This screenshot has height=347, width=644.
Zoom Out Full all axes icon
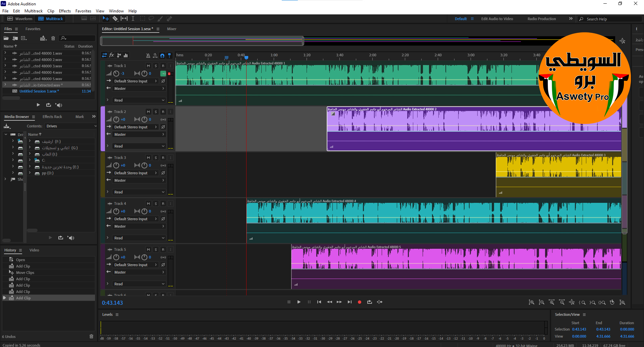point(572,302)
